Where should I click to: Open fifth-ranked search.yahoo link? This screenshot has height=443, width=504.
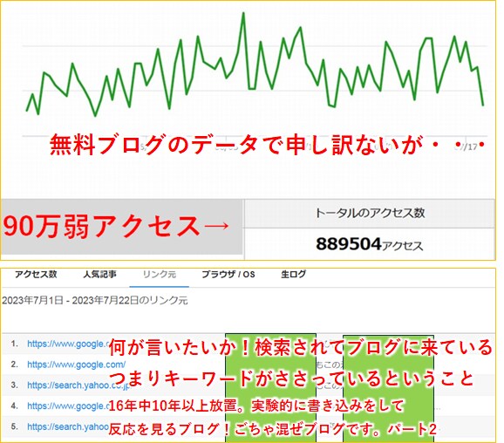(x=68, y=426)
